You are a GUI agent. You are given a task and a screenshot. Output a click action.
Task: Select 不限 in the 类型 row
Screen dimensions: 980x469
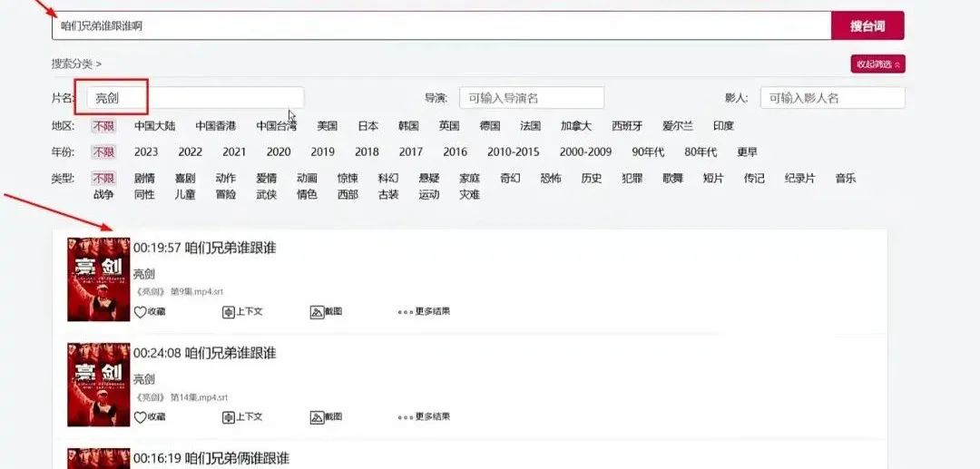103,178
